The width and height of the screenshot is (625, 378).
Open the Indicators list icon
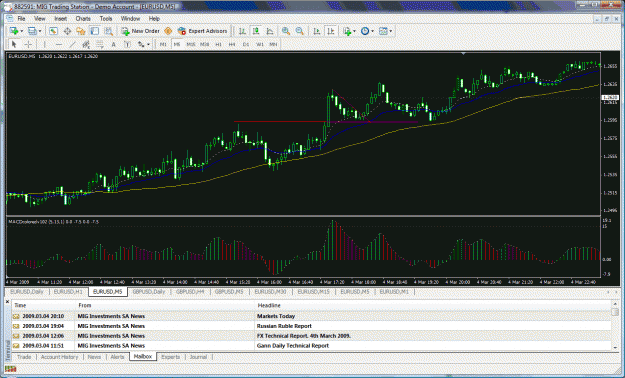point(347,31)
